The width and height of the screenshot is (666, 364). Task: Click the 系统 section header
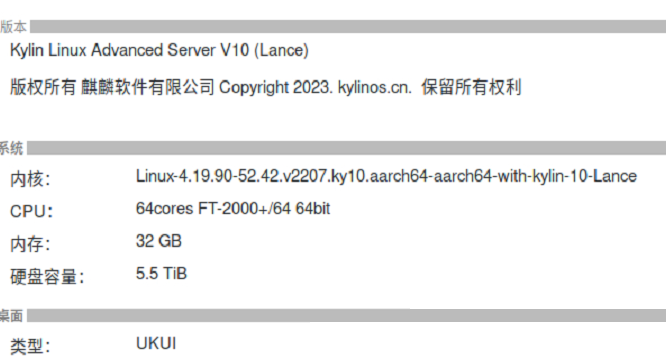[11, 148]
